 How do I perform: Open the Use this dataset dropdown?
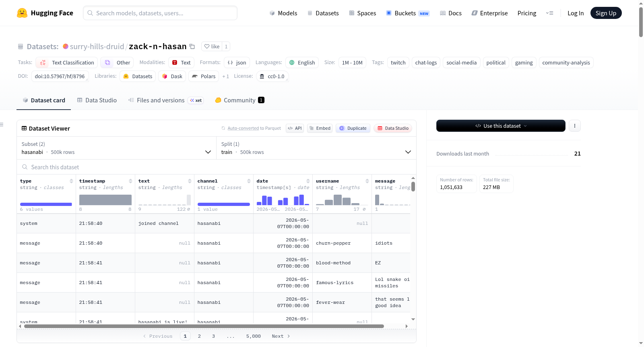(x=501, y=126)
